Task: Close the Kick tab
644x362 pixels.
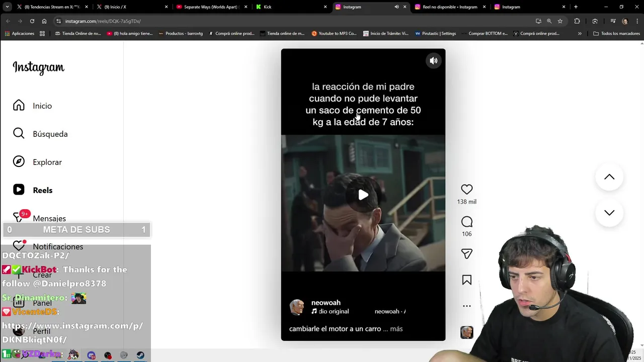Action: (326, 7)
